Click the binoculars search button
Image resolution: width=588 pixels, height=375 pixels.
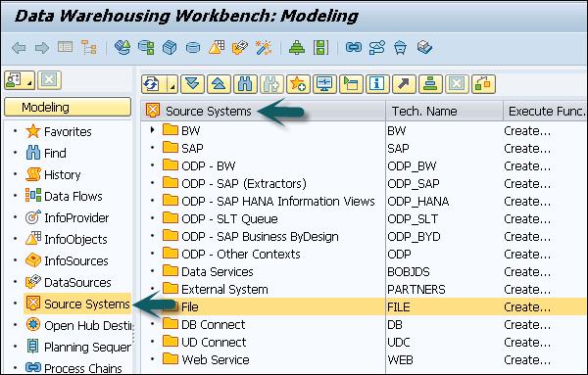click(245, 84)
